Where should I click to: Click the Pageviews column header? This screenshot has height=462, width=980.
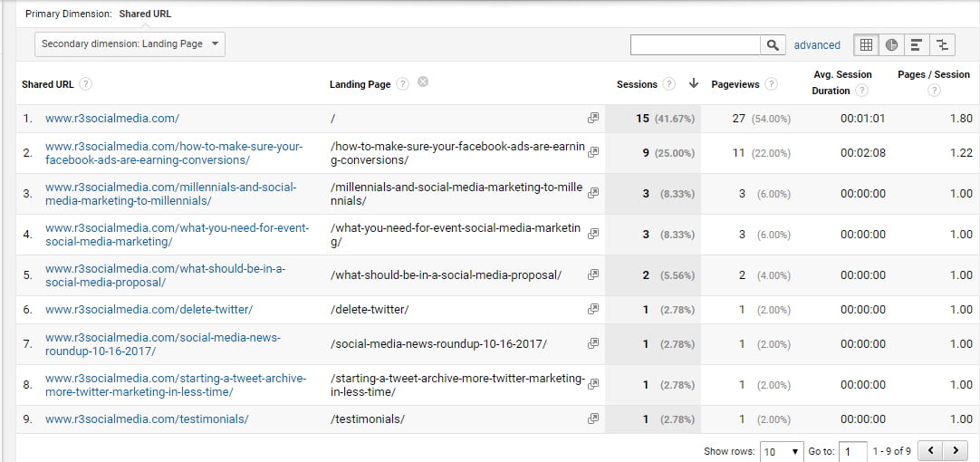click(735, 84)
